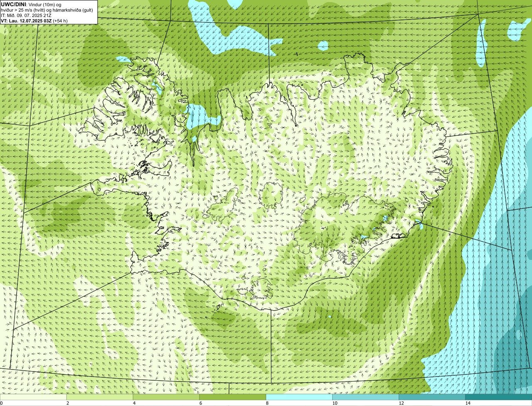Click the '12' label under the color scale
This screenshot has width=532, height=406.
coord(401,403)
